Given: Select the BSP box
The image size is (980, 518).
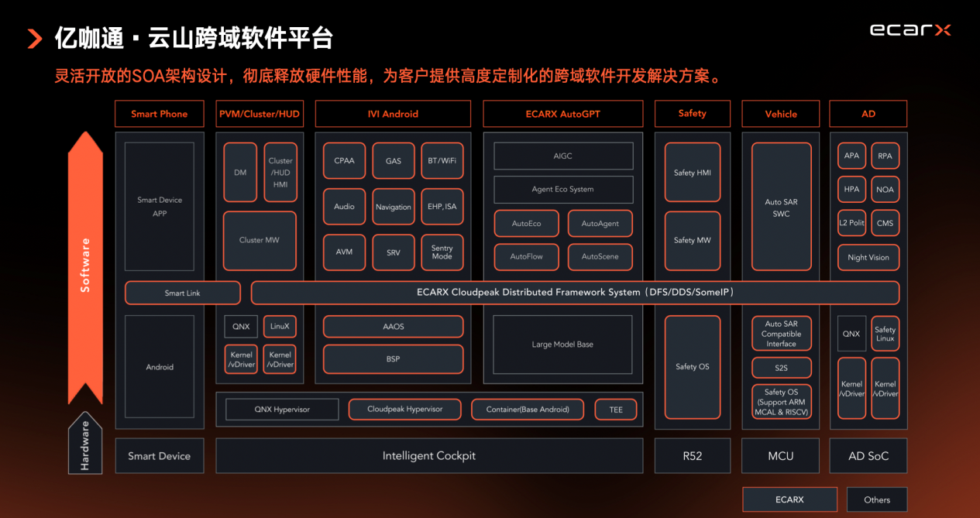Looking at the screenshot, I should coord(394,359).
